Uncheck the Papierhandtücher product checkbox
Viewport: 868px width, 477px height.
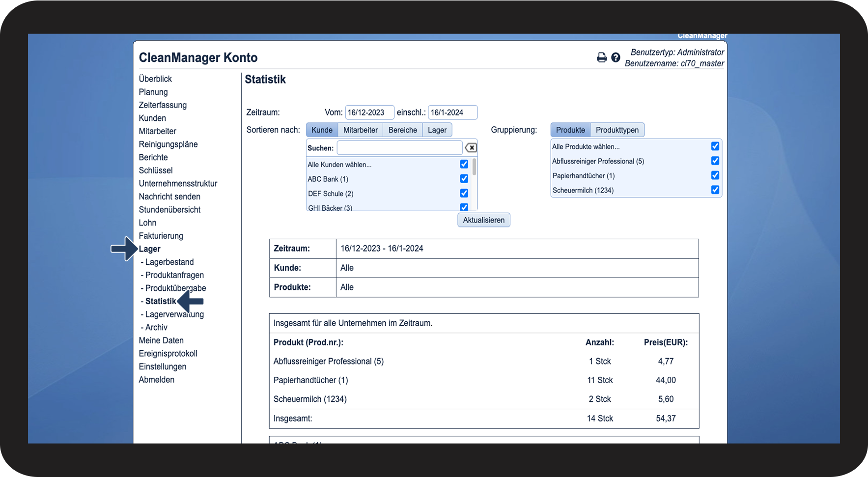point(715,175)
